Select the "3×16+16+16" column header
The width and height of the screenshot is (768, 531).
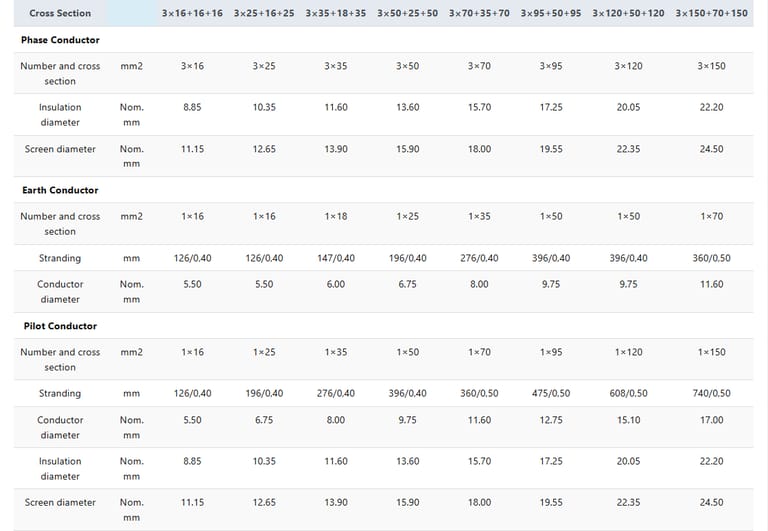pyautogui.click(x=192, y=13)
